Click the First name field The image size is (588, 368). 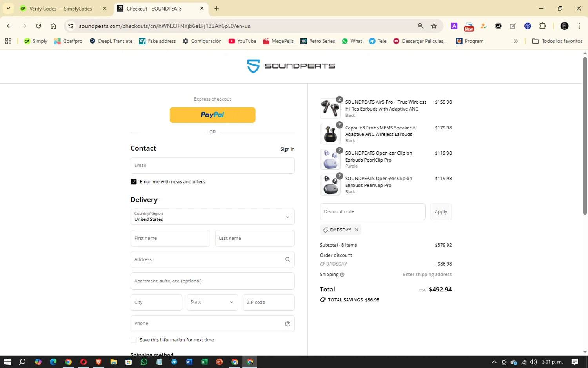[x=170, y=238]
